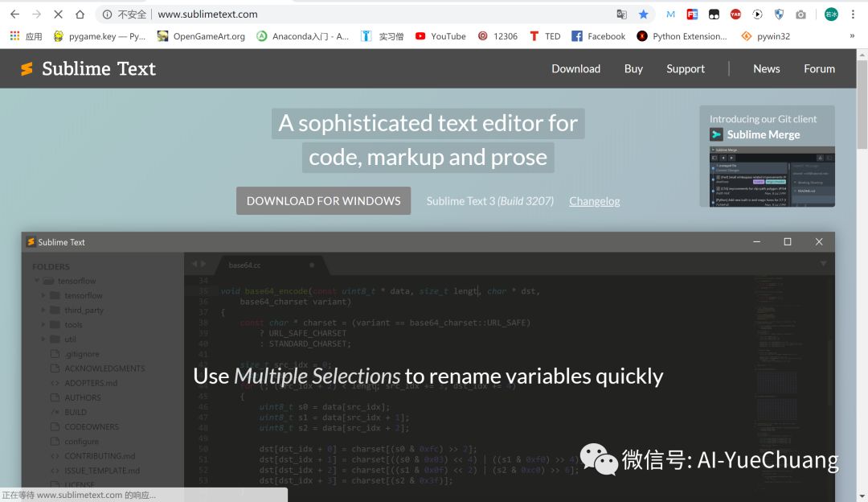Go back with the browser back arrow
Viewport: 868px width, 502px height.
[15, 14]
